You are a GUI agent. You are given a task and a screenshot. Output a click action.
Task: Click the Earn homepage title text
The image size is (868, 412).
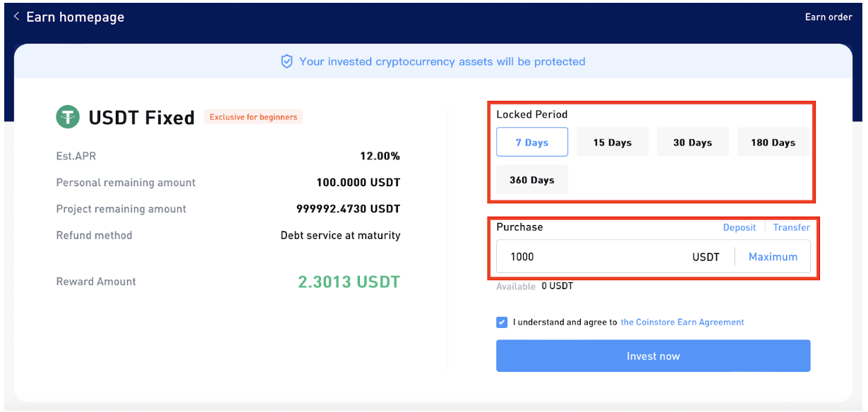click(x=75, y=17)
